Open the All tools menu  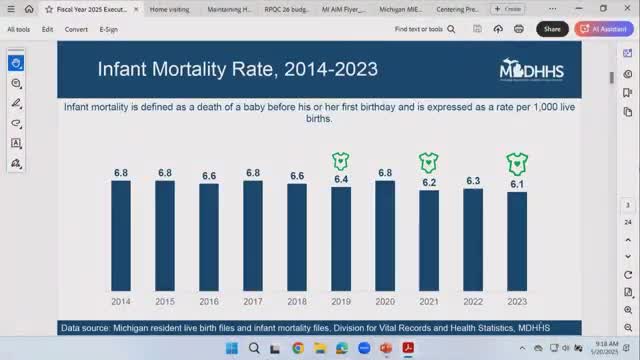point(19,29)
